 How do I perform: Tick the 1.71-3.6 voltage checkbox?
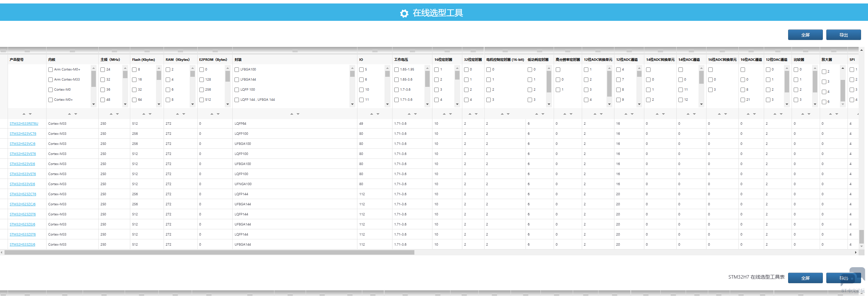[397, 100]
